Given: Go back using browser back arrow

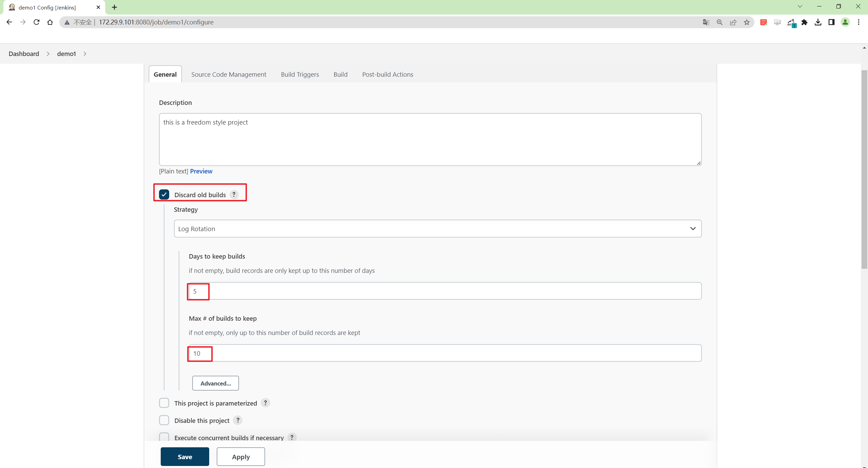Looking at the screenshot, I should tap(9, 22).
